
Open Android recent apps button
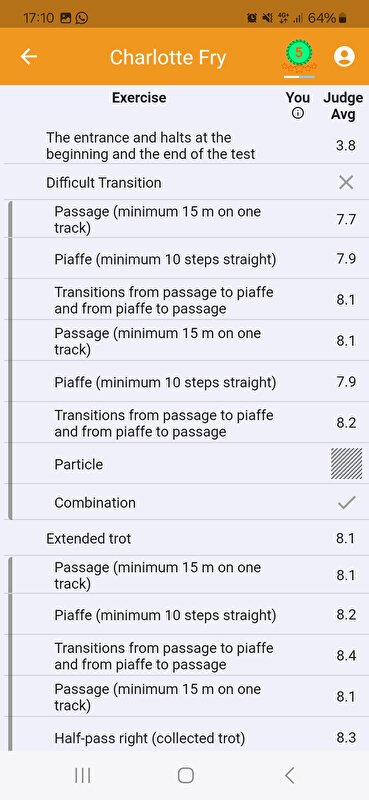coord(82,776)
